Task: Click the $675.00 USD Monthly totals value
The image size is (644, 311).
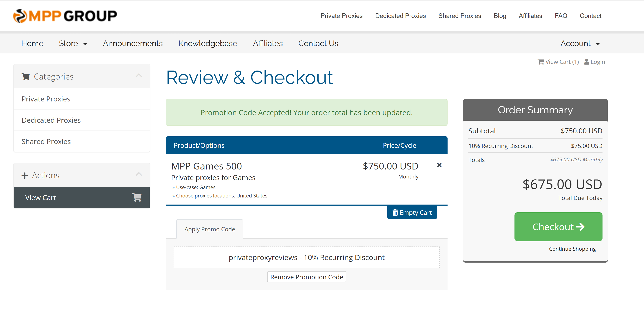Action: pyautogui.click(x=576, y=159)
